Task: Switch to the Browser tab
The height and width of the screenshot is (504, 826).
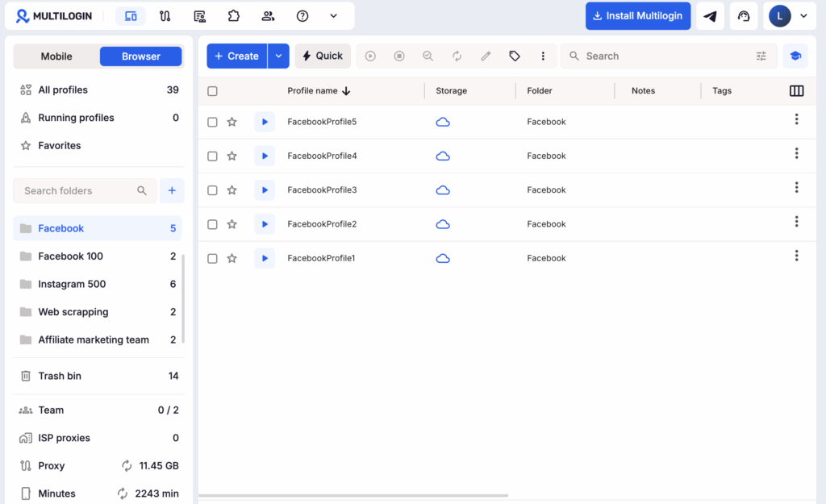Action: tap(140, 56)
